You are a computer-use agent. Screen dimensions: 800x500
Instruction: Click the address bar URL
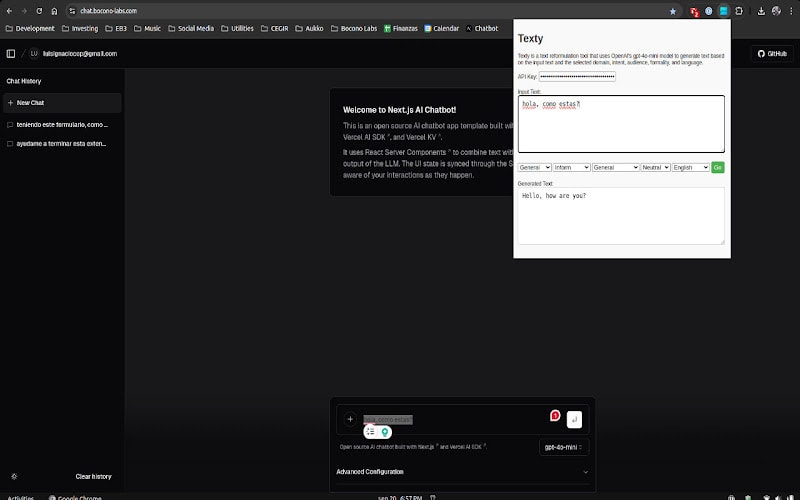[108, 11]
